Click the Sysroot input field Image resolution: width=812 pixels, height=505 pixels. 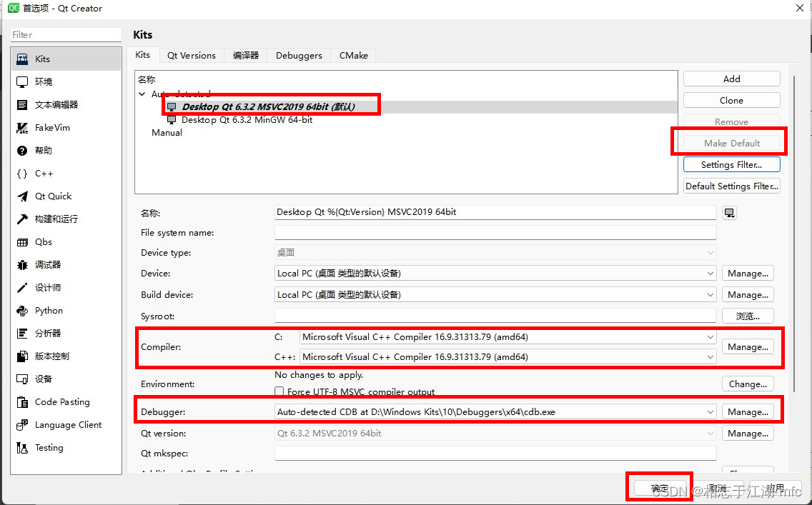(495, 316)
